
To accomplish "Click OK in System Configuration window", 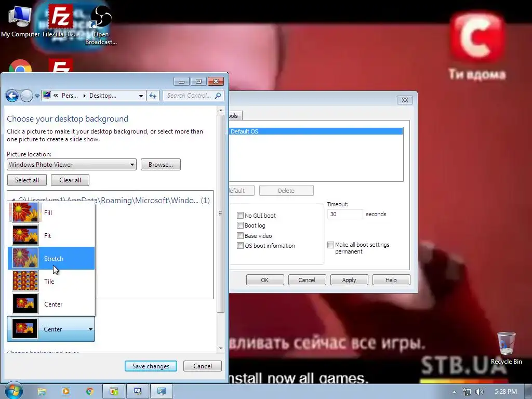I will point(265,280).
